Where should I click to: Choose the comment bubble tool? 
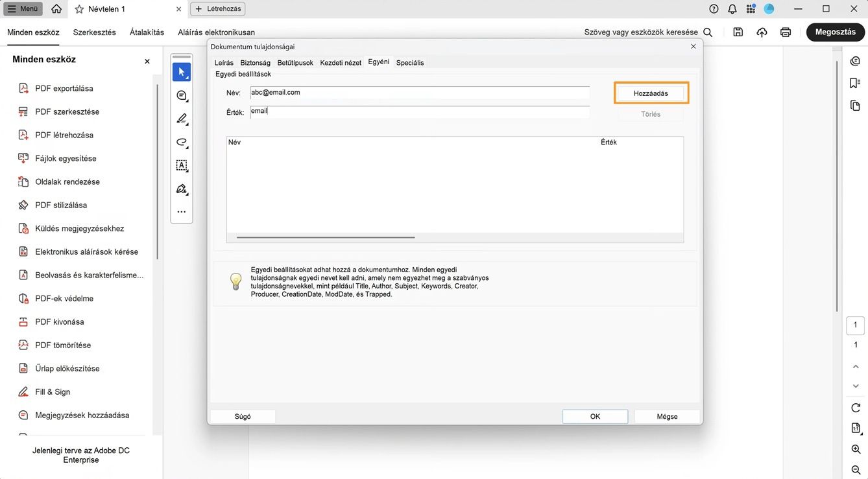coord(182,95)
